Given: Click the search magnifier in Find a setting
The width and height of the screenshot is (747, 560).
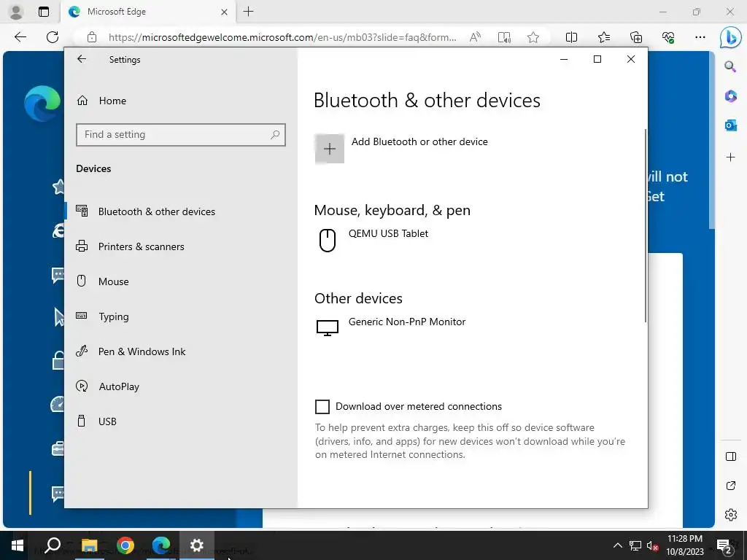Looking at the screenshot, I should pos(275,135).
